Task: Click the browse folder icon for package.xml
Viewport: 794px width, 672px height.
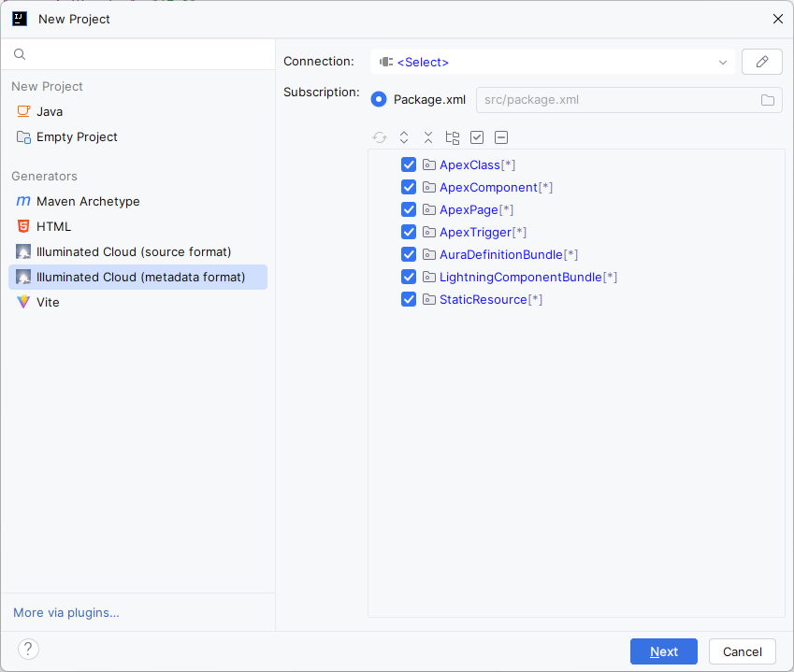Action: (768, 100)
